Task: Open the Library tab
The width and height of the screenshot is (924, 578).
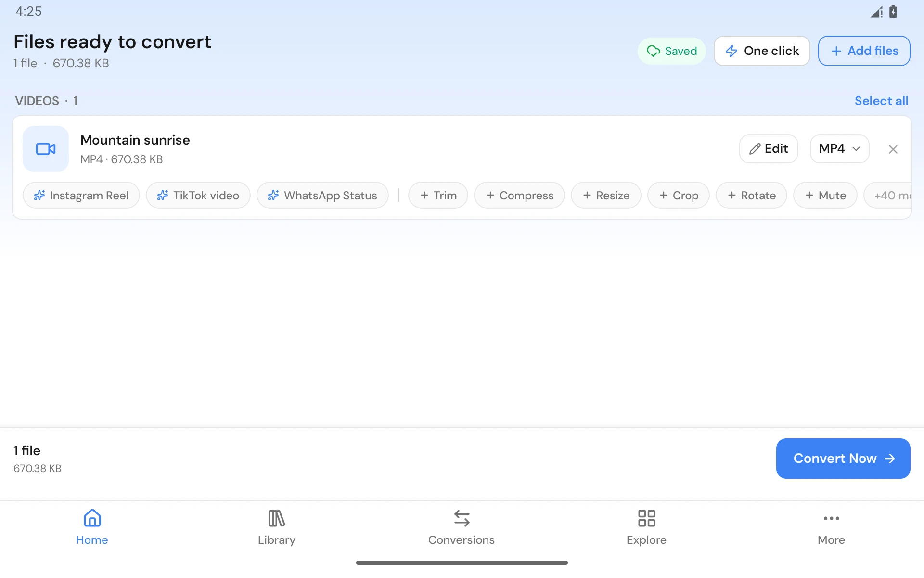Action: [x=277, y=527]
